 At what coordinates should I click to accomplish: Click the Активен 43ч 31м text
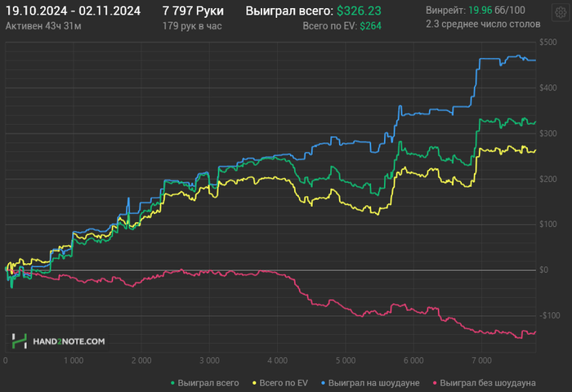(x=43, y=26)
